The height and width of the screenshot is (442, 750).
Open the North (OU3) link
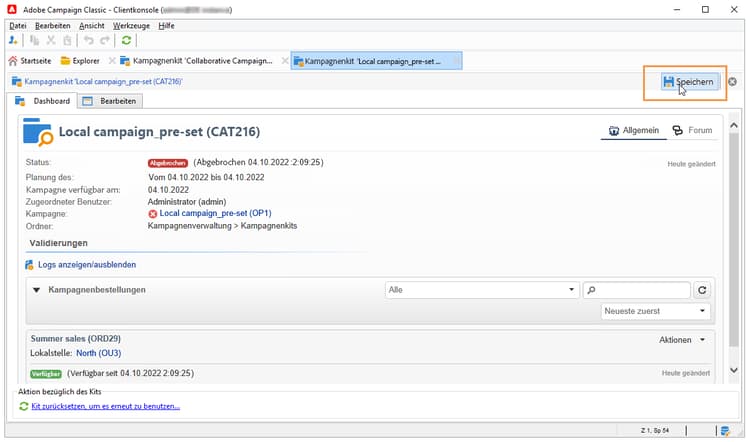[99, 353]
